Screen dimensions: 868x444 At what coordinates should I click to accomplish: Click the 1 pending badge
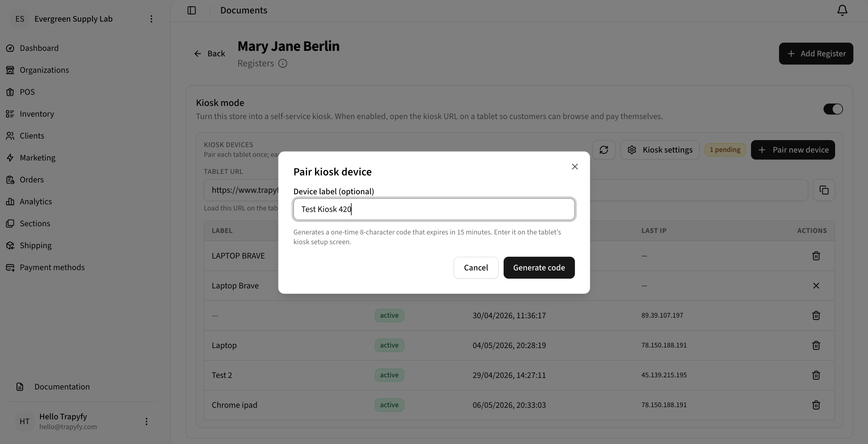point(725,150)
